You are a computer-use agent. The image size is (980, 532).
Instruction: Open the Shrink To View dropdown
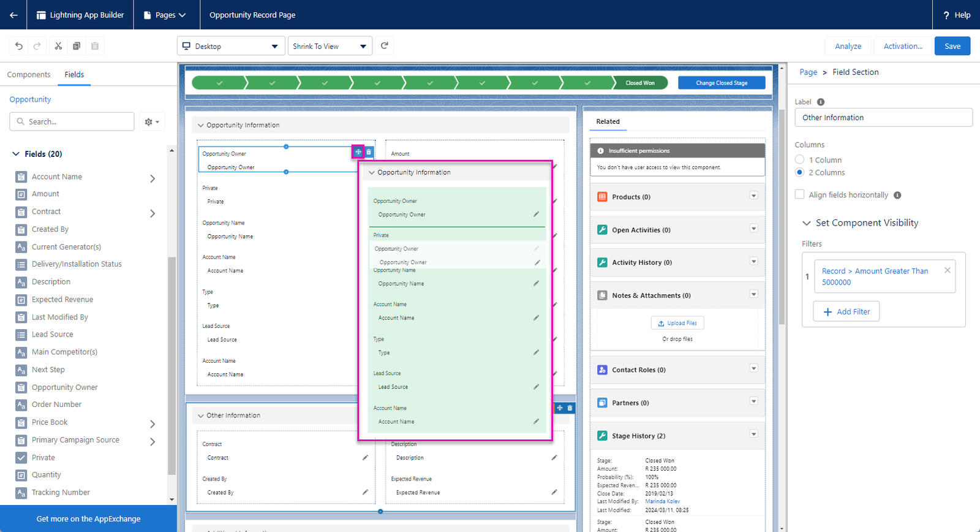click(x=330, y=46)
